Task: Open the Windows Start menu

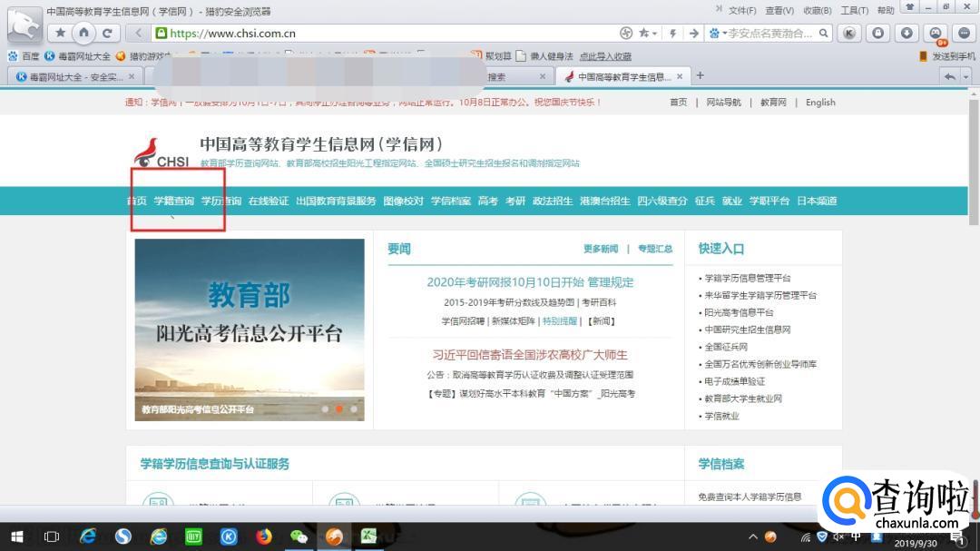Action: pyautogui.click(x=17, y=536)
